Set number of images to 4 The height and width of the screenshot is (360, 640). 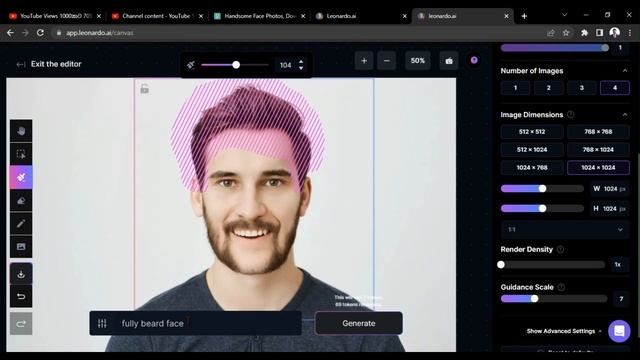pyautogui.click(x=615, y=88)
